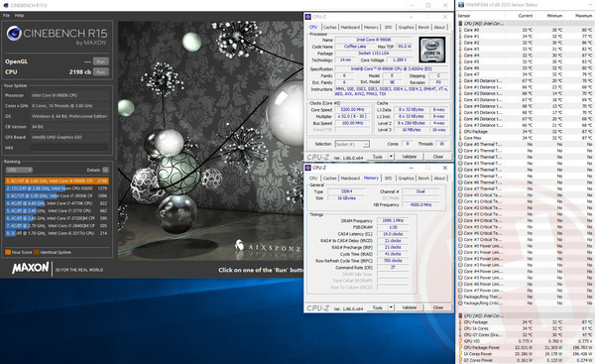
Task: Click the thermometer icon beside Core #0
Action: click(461, 30)
